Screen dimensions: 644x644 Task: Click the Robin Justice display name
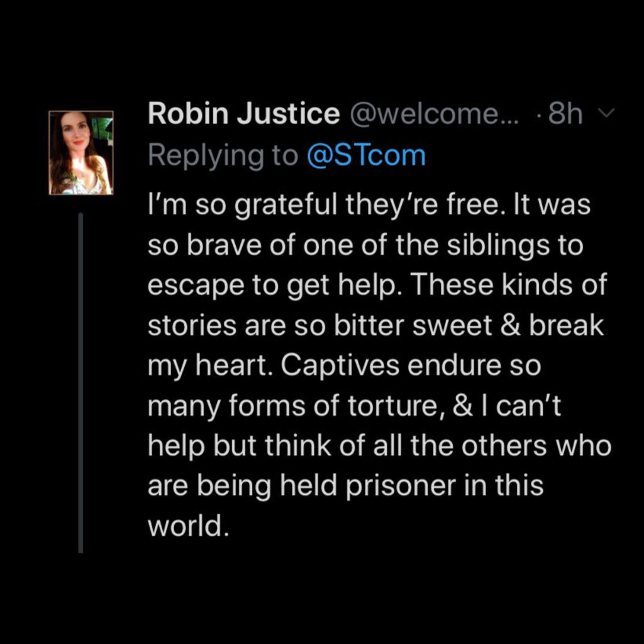point(243,114)
